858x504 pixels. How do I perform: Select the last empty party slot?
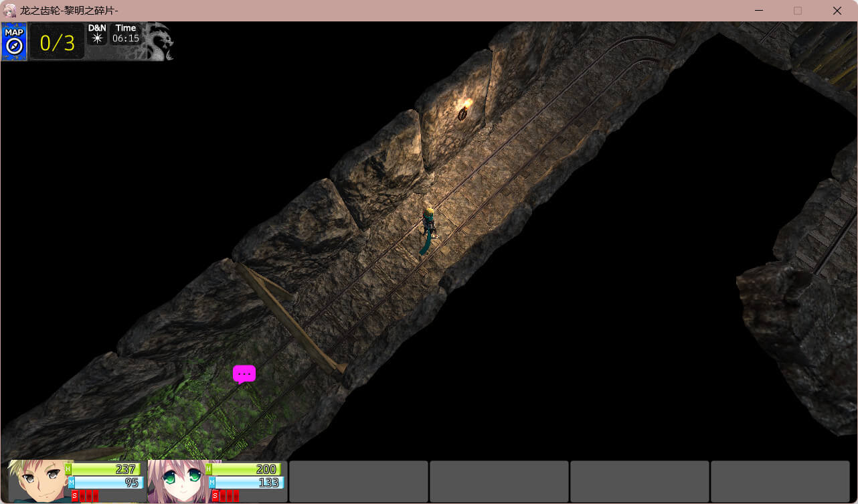780,481
